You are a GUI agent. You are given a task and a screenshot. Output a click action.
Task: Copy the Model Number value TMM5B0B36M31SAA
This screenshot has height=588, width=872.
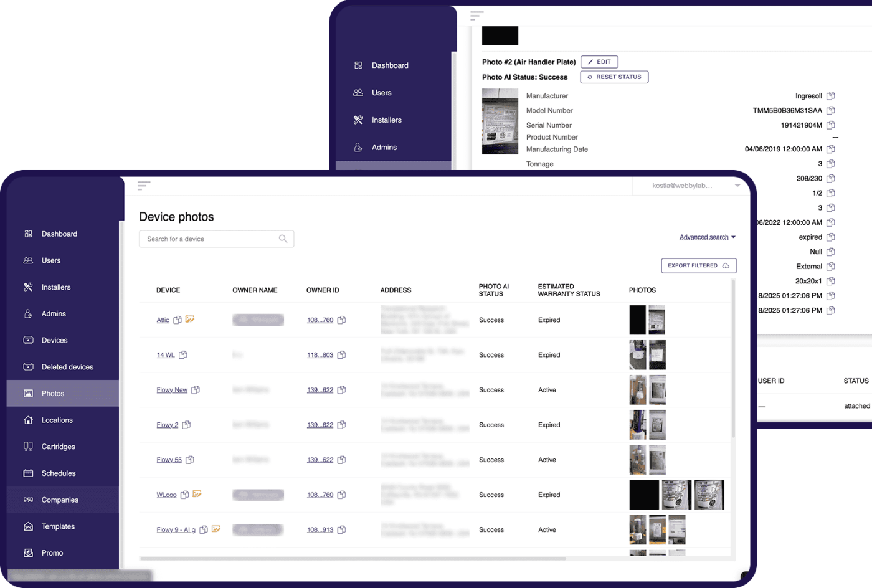[830, 111]
